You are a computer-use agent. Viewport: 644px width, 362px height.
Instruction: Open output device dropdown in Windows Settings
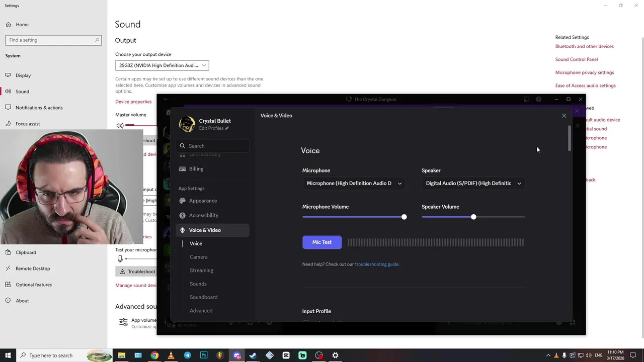162,65
